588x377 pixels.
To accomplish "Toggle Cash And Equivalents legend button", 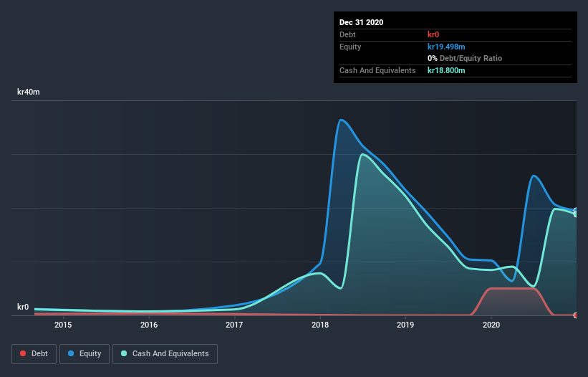I will (x=165, y=354).
